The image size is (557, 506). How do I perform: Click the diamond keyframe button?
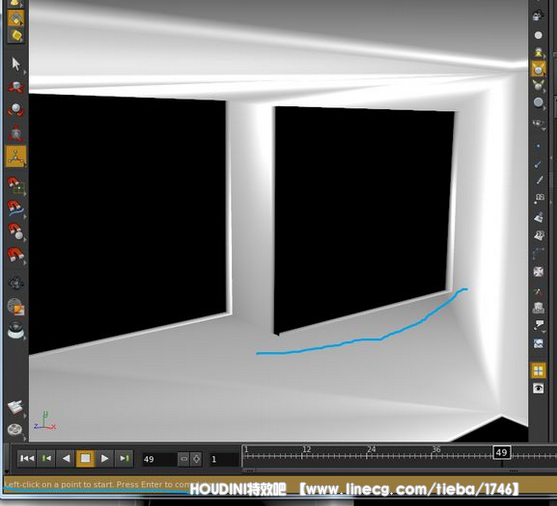coord(196,459)
